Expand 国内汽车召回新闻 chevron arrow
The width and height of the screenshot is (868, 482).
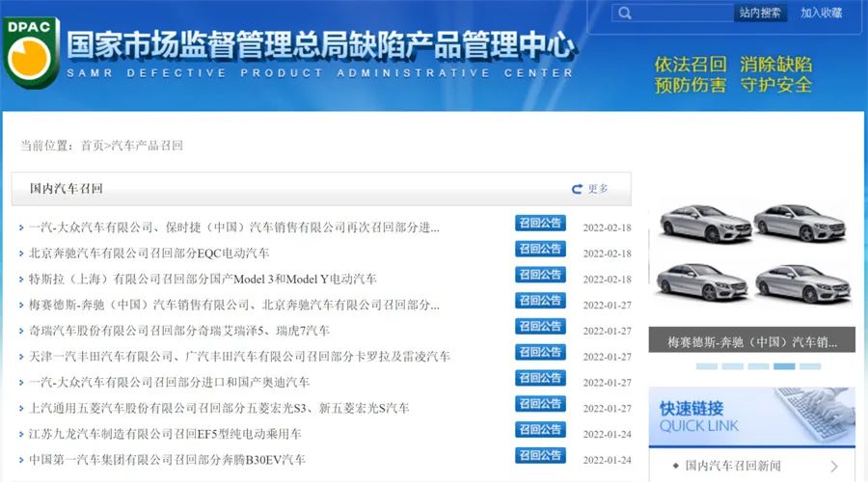click(834, 467)
